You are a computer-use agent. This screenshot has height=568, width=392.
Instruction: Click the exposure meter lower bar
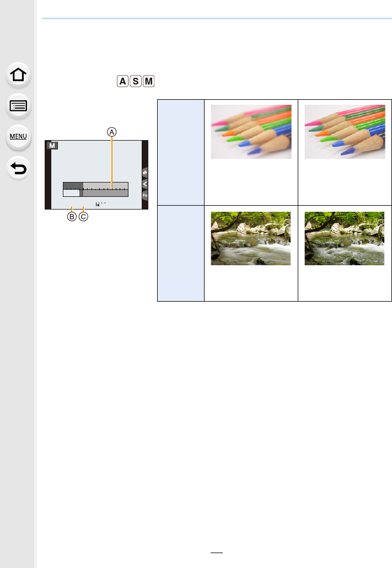click(95, 193)
